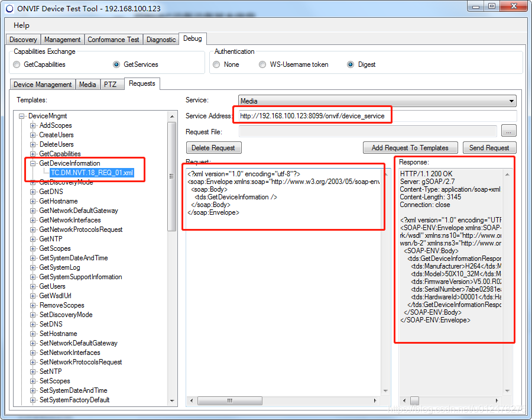Click the ONVIF app icon in title bar
This screenshot has height=420, width=532.
coord(9,8)
